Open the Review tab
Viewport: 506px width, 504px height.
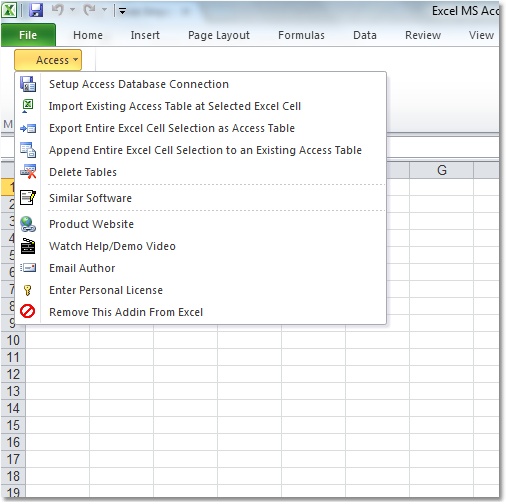point(423,35)
